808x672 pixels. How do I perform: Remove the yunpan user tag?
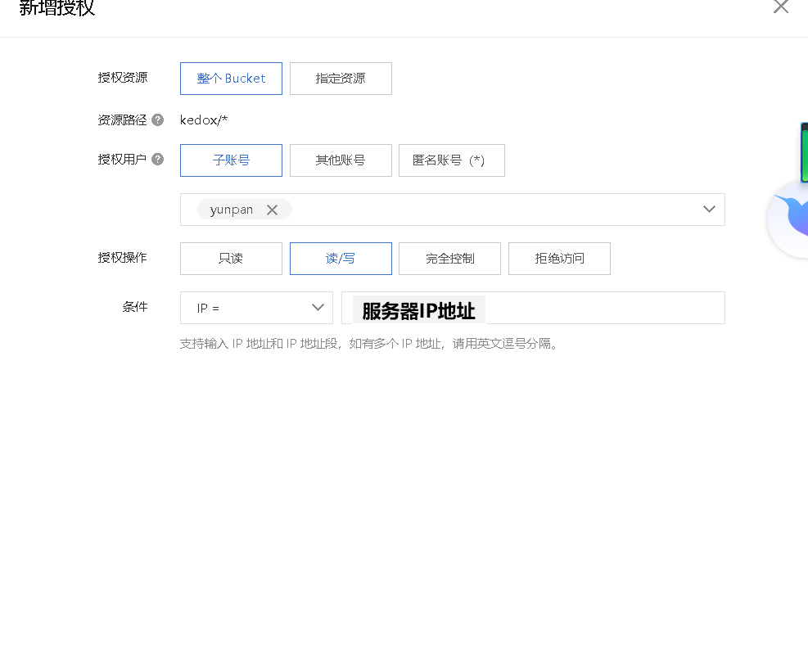[272, 210]
